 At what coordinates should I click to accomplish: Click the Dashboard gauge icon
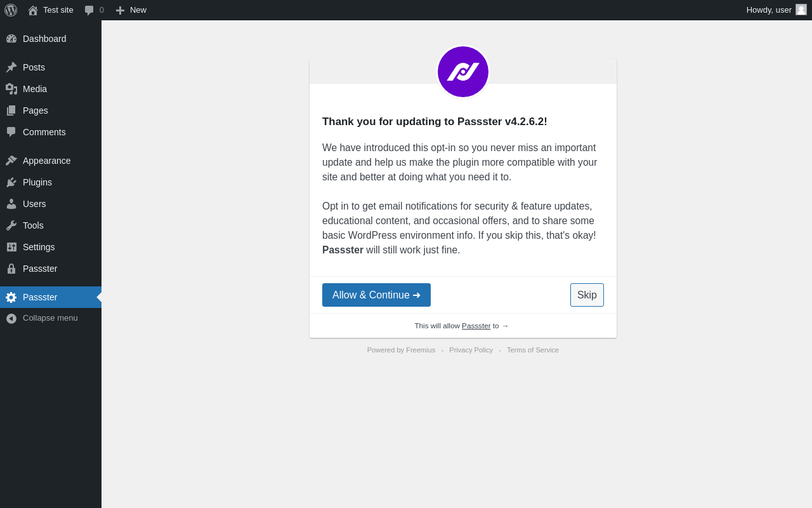[x=11, y=39]
